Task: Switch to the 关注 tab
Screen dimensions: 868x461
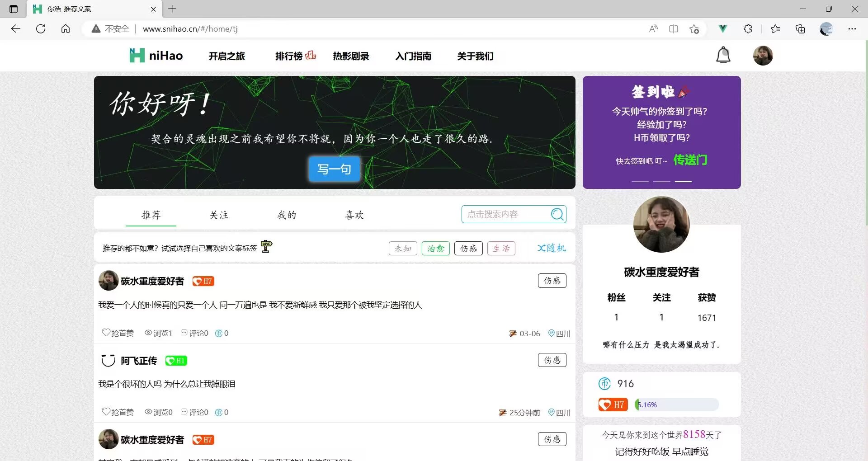Action: click(x=219, y=215)
